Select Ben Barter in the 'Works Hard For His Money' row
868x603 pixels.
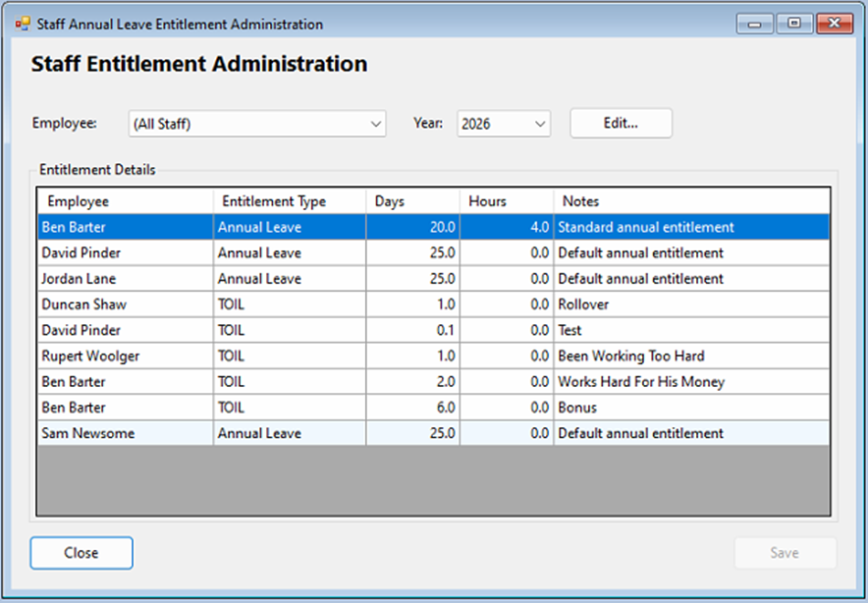(x=125, y=381)
